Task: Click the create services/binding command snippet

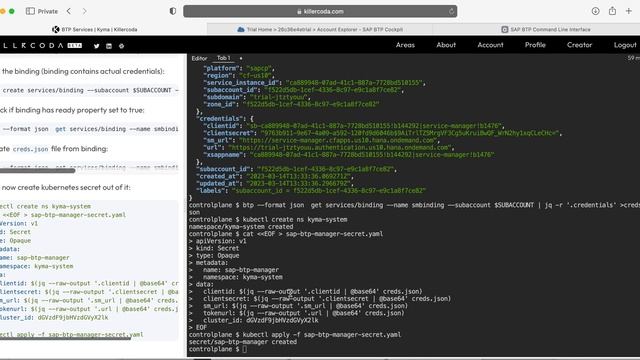Action: coord(89,90)
